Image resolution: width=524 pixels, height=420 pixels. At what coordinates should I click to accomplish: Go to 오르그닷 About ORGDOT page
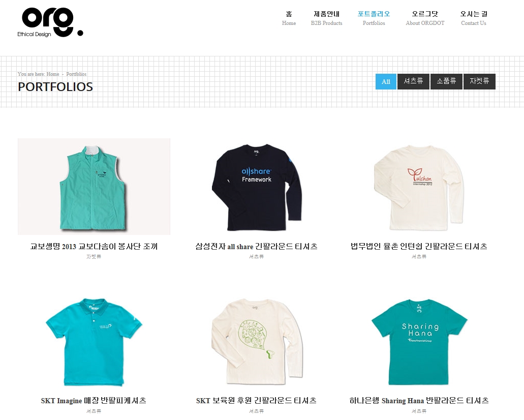tap(425, 18)
